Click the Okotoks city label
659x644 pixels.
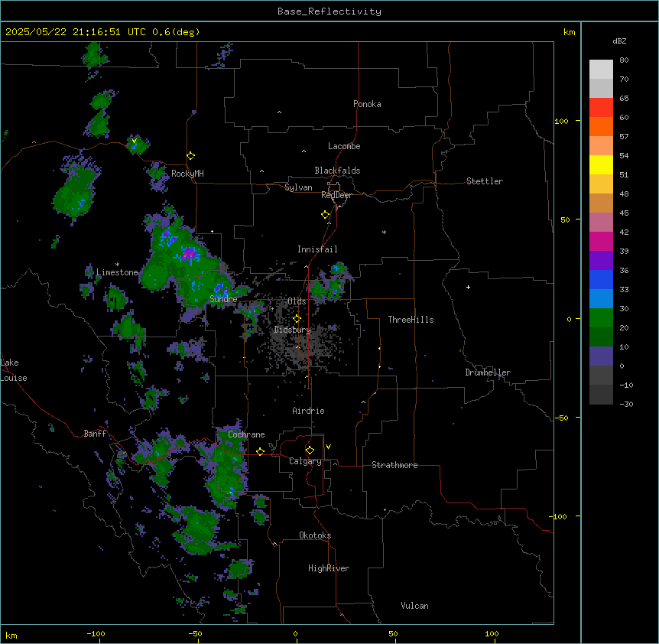(x=315, y=535)
